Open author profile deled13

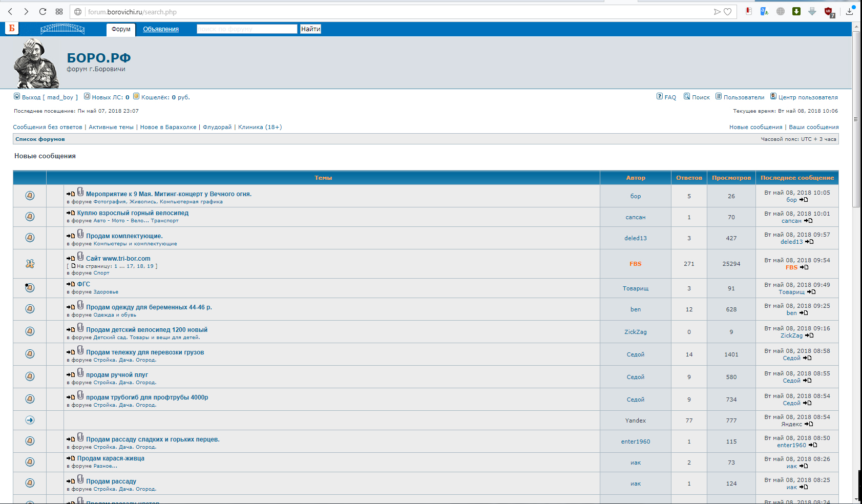635,238
